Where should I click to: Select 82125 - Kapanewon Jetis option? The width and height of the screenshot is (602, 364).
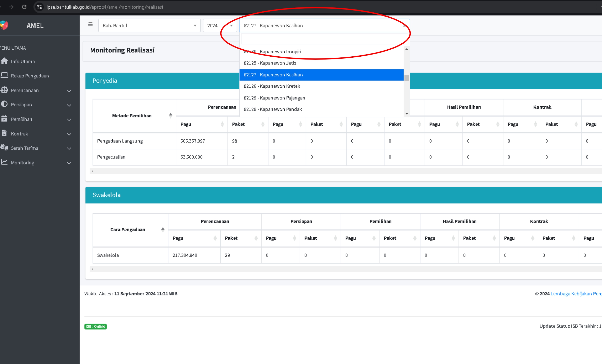point(321,63)
